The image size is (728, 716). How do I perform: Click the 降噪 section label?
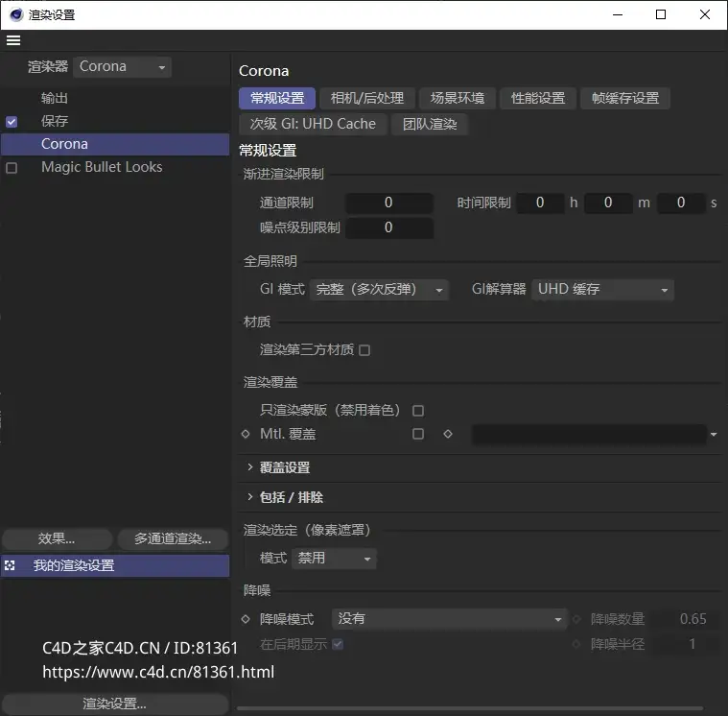(257, 590)
